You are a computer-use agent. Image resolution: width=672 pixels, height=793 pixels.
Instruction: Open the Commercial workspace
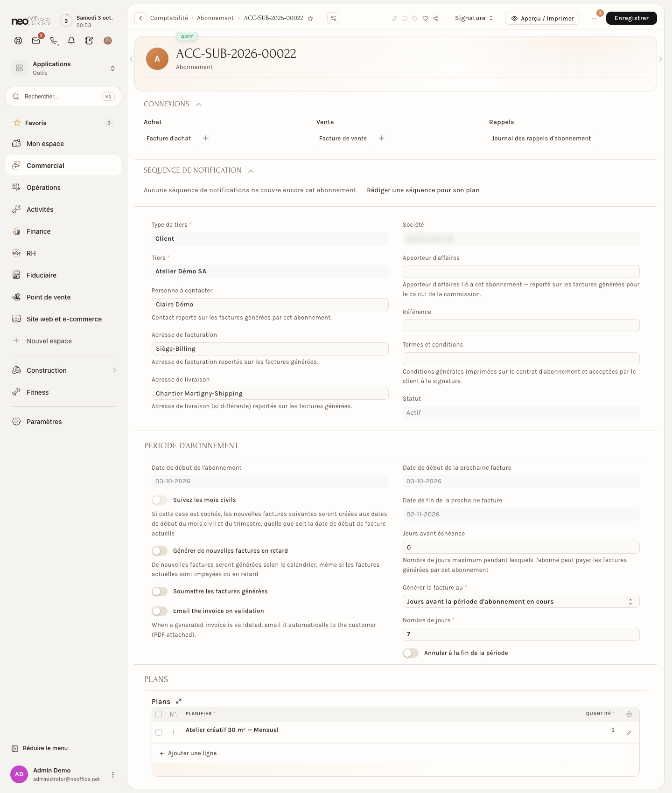pos(63,165)
